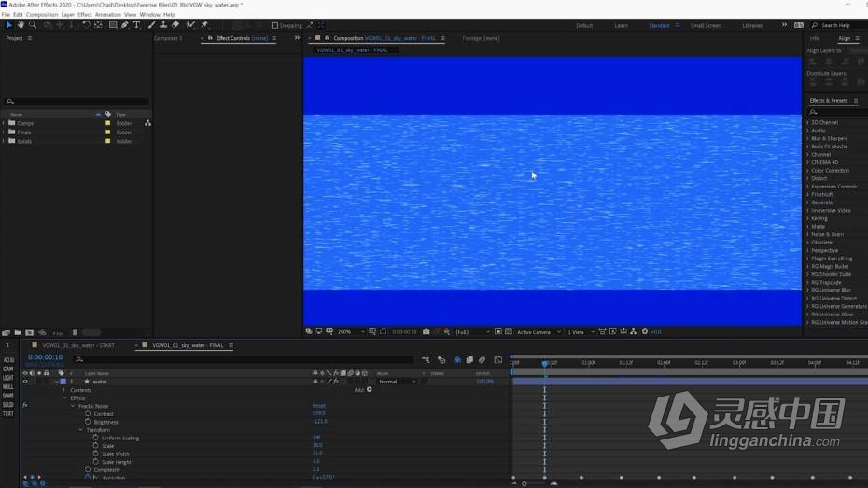Expand the Comps folder in Project
The height and width of the screenshot is (488, 868).
4,123
